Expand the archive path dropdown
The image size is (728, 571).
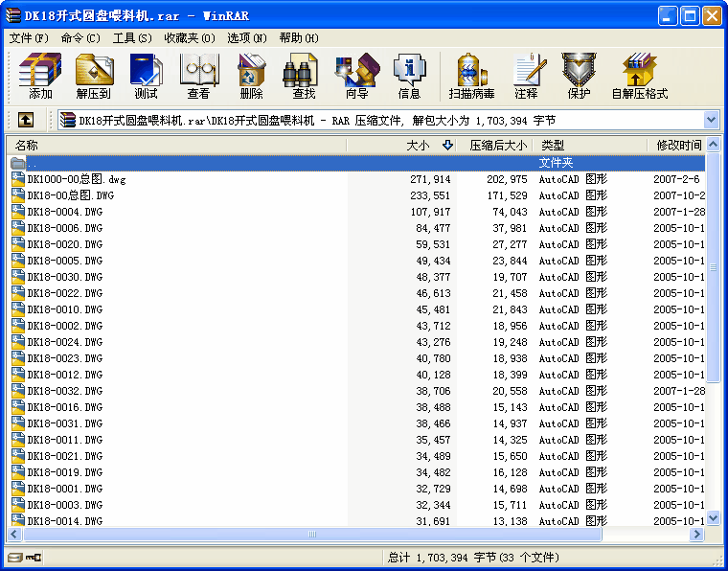[x=711, y=120]
